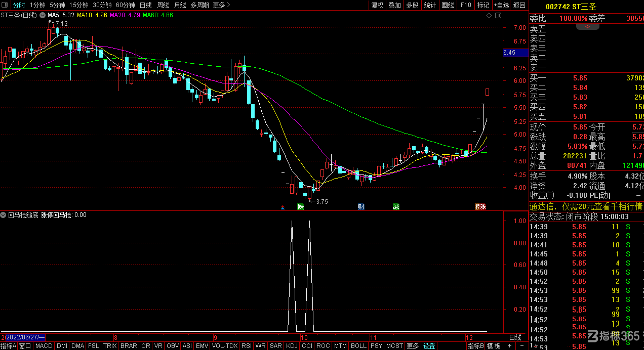The image size is (644, 350).
Task: Apply the MACD indicator
Action: tap(44, 346)
